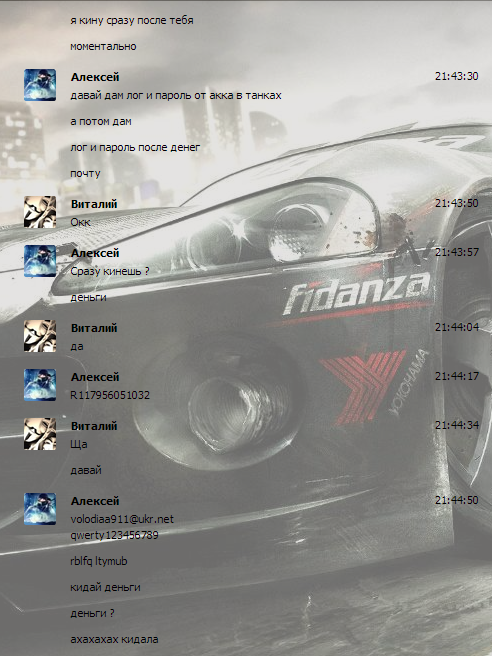
Task: Select message 'Сразу кинешь ?'
Action: pos(110,272)
